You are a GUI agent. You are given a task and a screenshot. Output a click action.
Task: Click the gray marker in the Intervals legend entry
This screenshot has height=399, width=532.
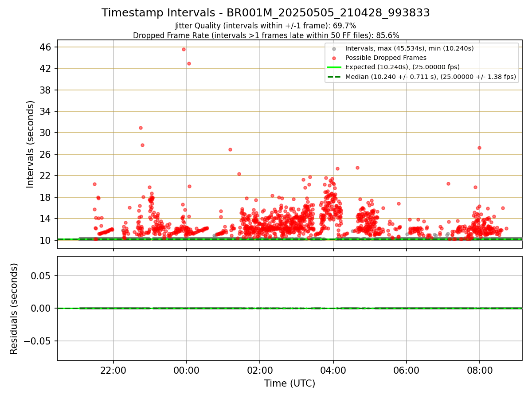[334, 48]
